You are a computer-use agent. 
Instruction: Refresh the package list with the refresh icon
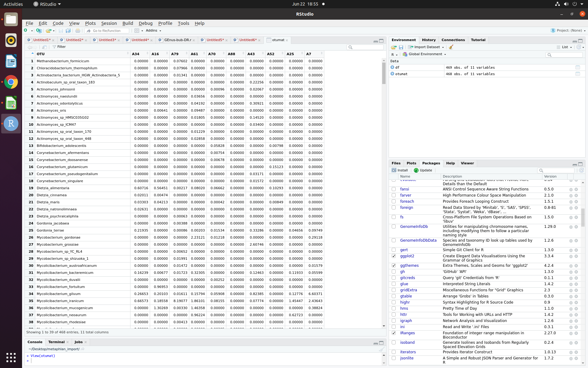(581, 170)
